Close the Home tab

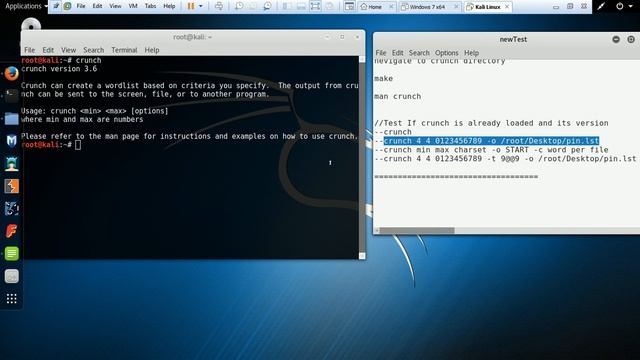pyautogui.click(x=391, y=7)
